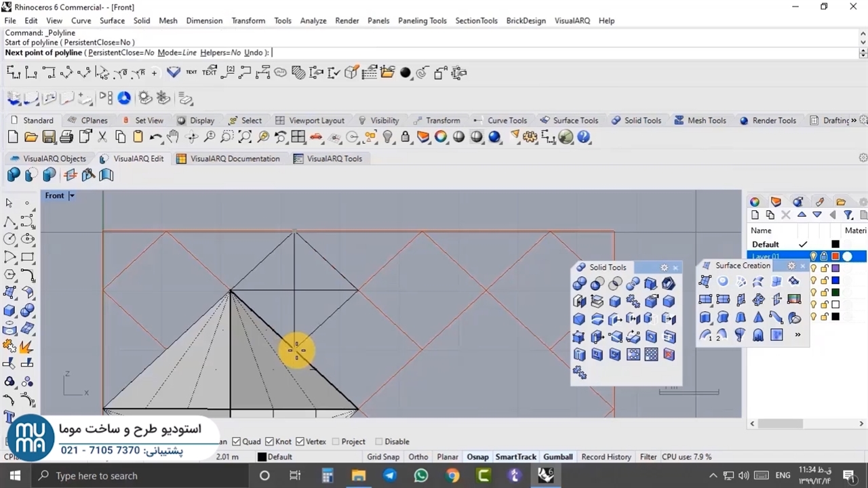
Task: Select the Polyline tool in left sidebar
Action: (x=9, y=222)
